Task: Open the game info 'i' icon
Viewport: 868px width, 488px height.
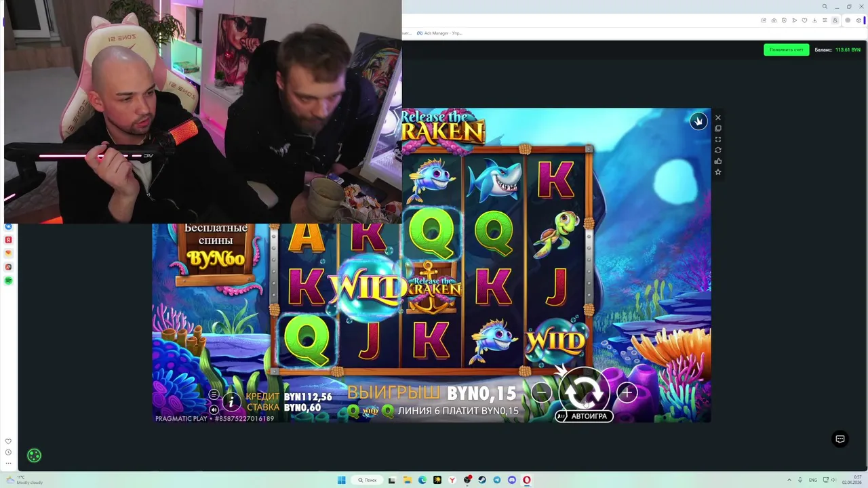Action: (231, 402)
